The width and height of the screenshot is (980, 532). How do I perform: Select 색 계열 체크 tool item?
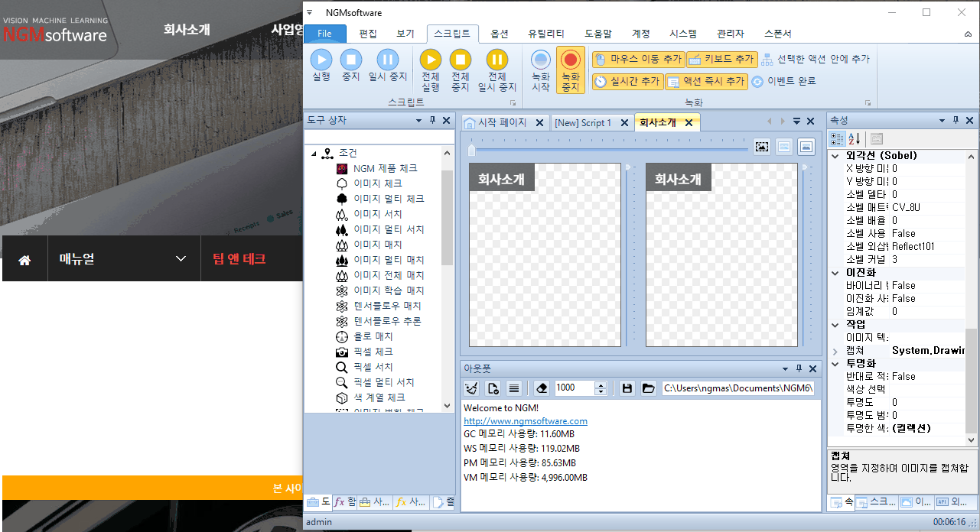379,397
